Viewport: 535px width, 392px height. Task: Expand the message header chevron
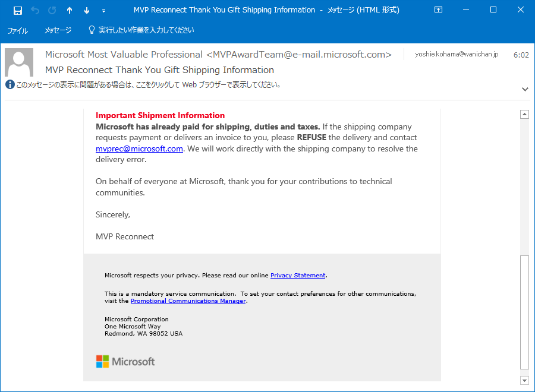tap(525, 89)
